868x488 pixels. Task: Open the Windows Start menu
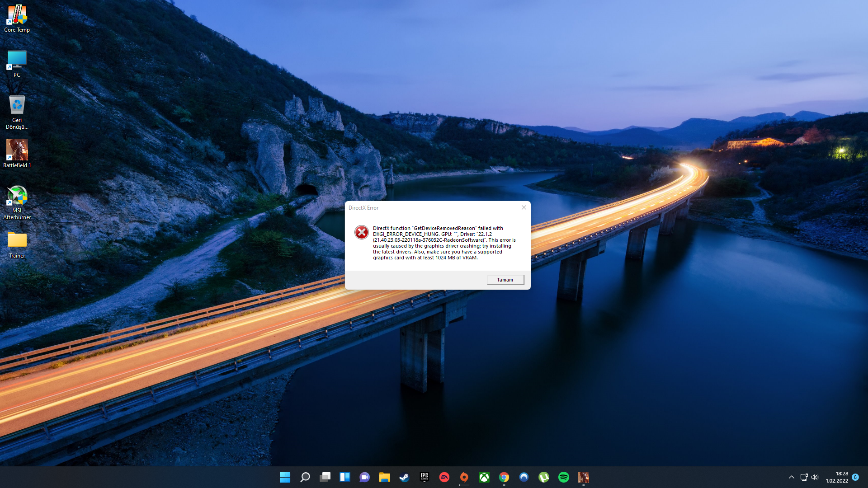(x=285, y=477)
